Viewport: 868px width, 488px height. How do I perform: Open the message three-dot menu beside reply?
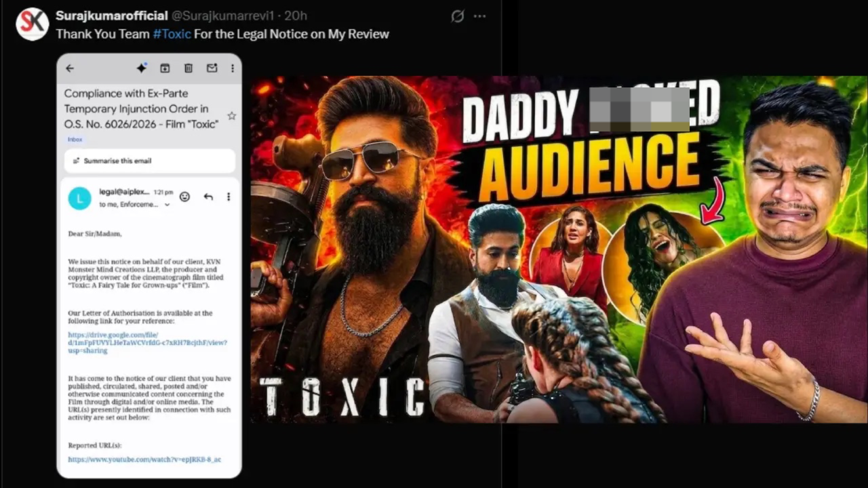pos(229,197)
